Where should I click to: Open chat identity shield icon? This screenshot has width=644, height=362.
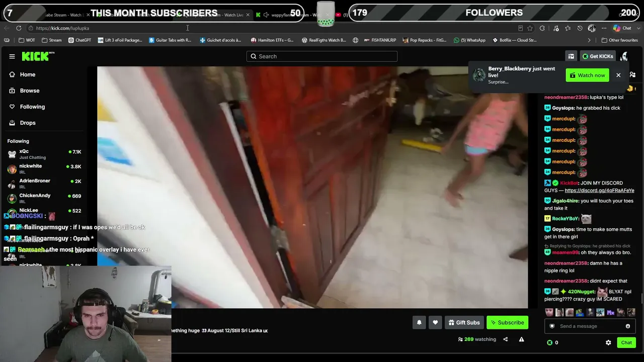552,326
